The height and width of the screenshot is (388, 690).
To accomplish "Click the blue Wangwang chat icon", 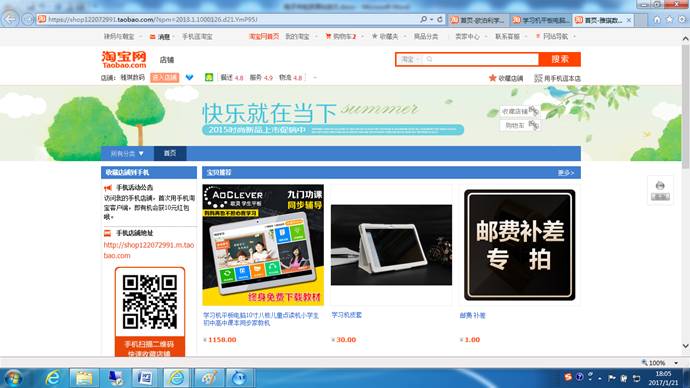I will click(x=189, y=77).
